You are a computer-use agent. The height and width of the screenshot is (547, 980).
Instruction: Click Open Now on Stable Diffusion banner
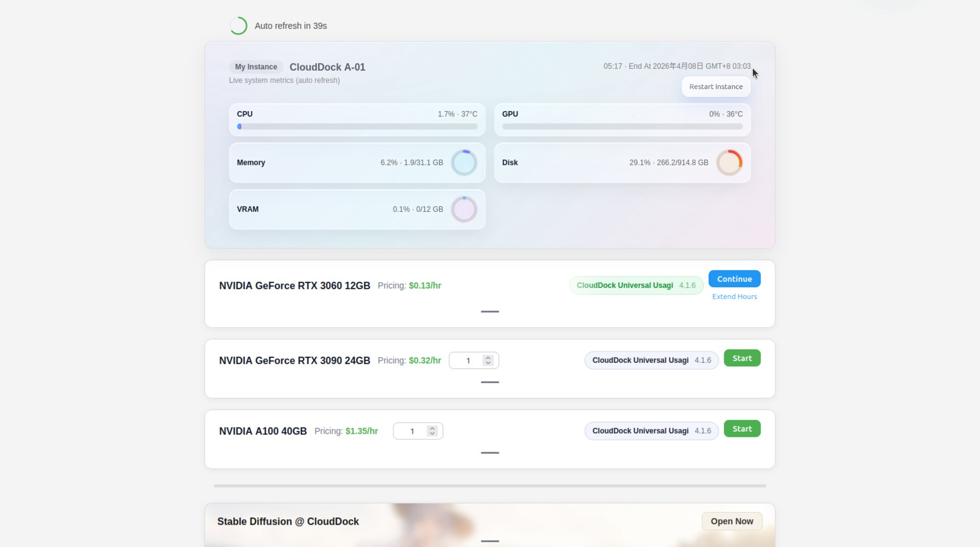[x=732, y=521]
